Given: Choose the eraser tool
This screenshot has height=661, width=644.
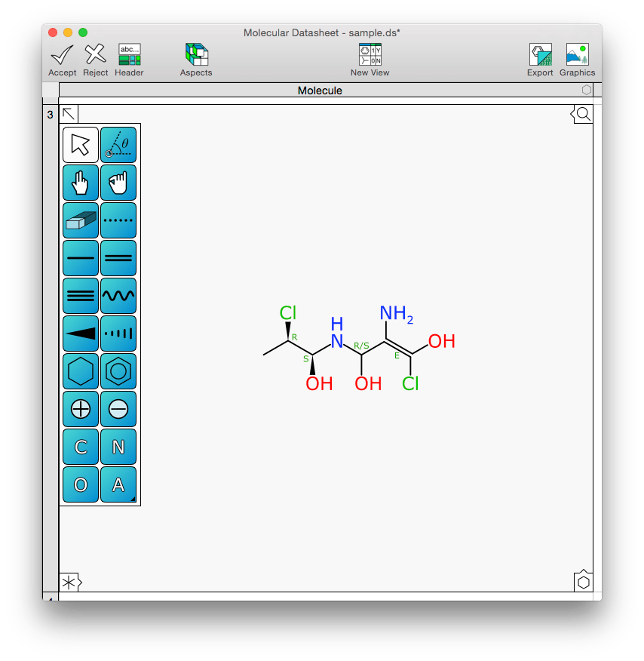Looking at the screenshot, I should tap(81, 220).
